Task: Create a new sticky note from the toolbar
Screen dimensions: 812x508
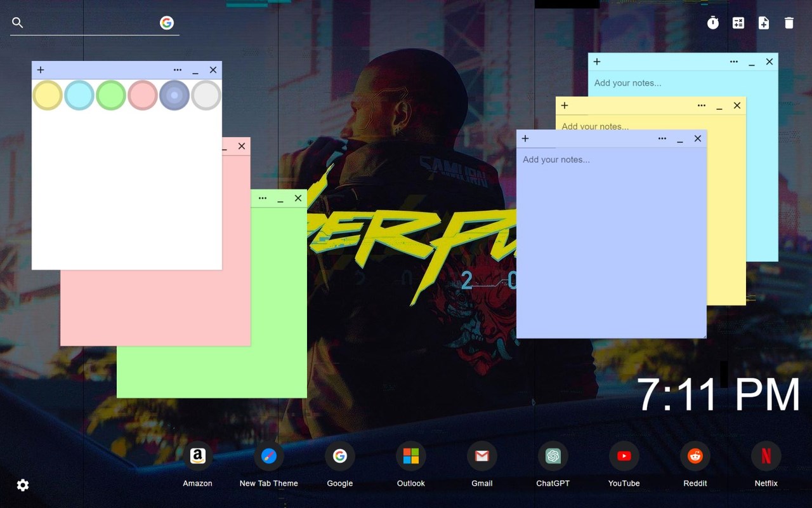Action: pyautogui.click(x=764, y=23)
